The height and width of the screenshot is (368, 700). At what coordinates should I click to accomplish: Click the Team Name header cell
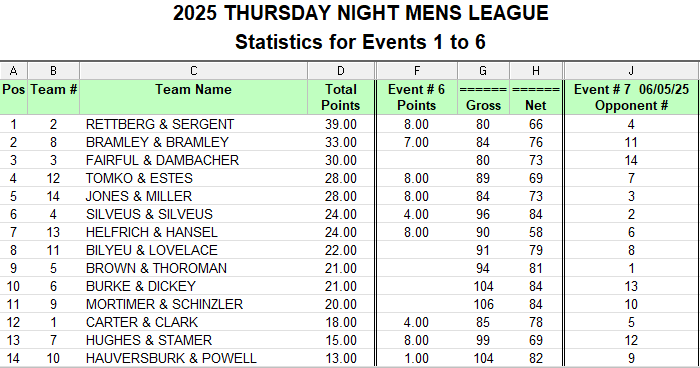pos(193,97)
